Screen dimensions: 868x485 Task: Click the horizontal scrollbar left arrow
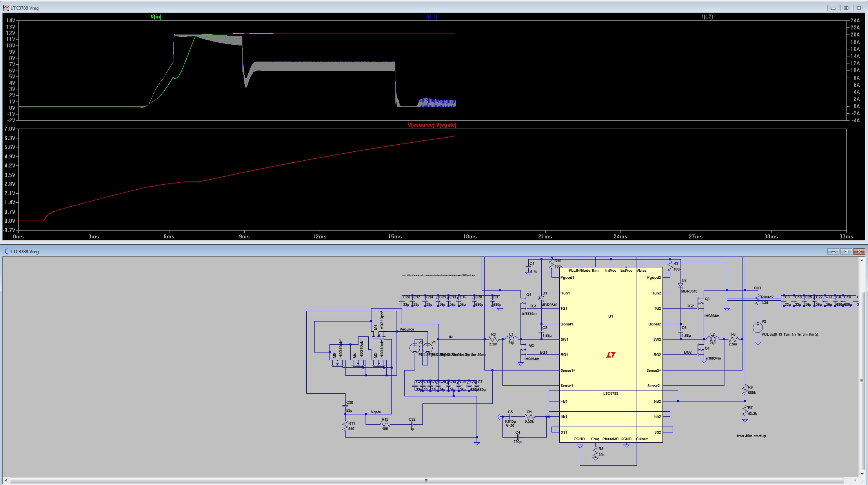tap(5, 480)
